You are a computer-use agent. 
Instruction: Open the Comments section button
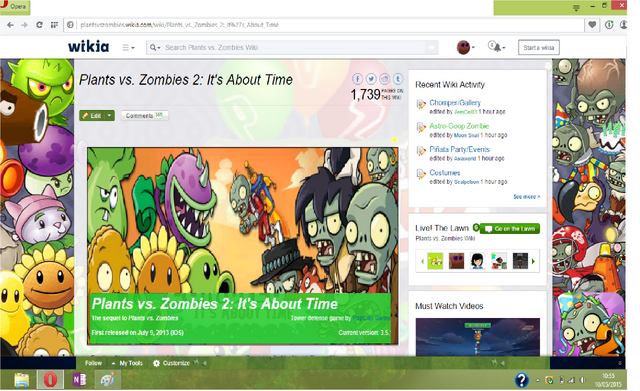tap(144, 116)
